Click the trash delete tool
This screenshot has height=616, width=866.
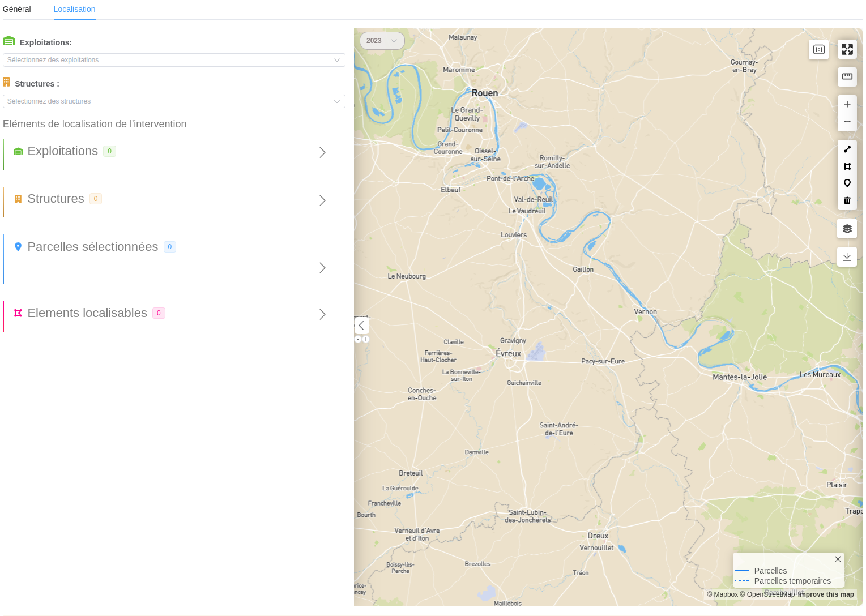[x=847, y=200]
